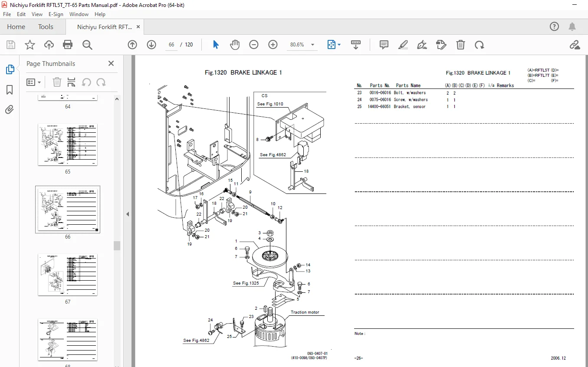Upload the file to cloud storage
This screenshot has height=367, width=588.
click(x=49, y=45)
